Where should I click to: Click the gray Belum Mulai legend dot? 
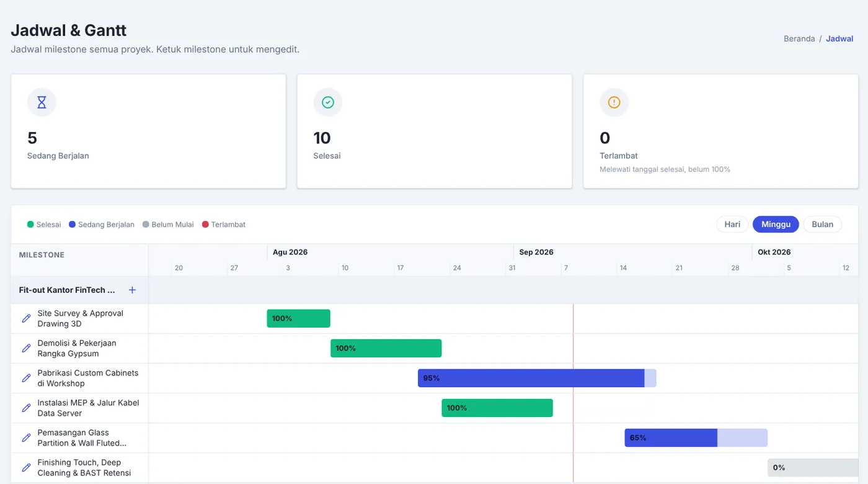tap(146, 225)
